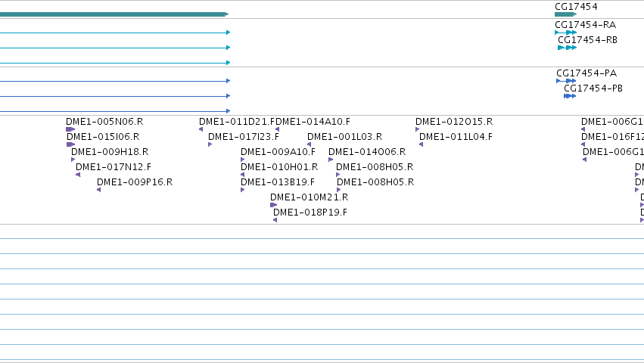Click the CG17454 gene label
The height and width of the screenshot is (363, 644).
point(576,7)
